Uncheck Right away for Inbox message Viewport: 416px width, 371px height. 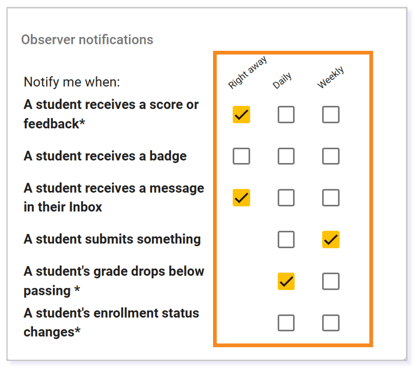(x=241, y=198)
